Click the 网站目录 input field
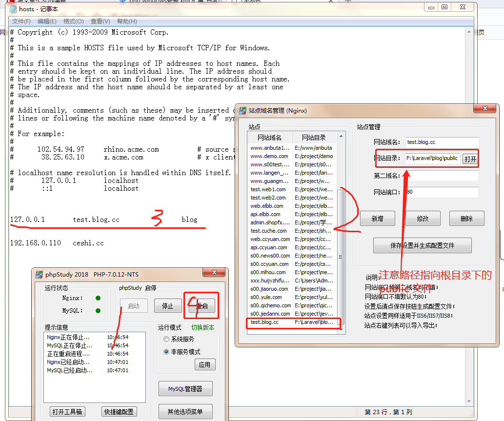Screen dimensions: 504x421 point(433,159)
